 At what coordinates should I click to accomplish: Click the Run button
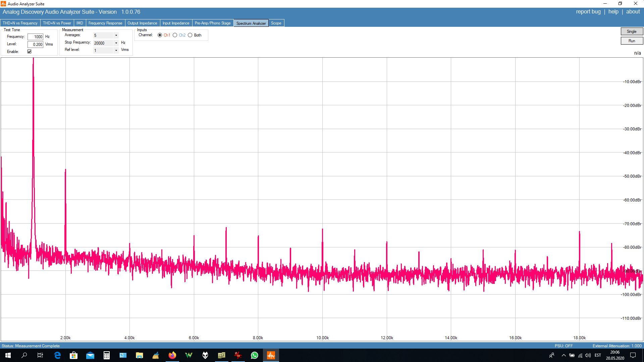click(632, 41)
